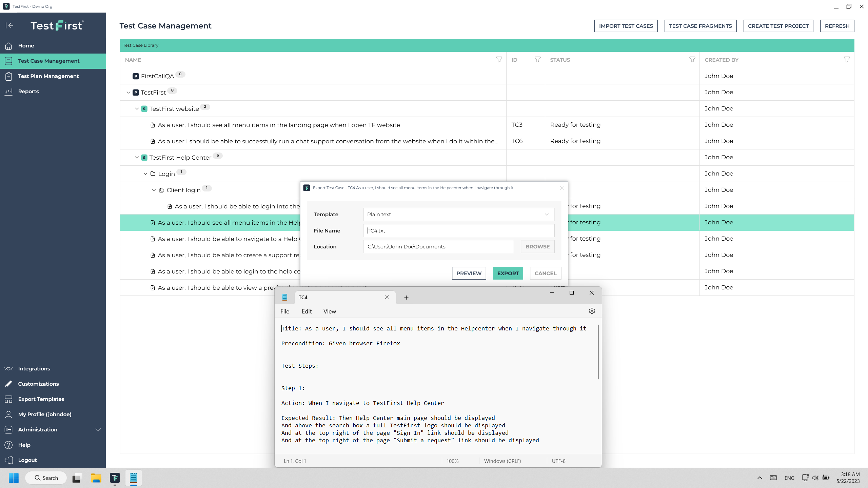This screenshot has height=488, width=868.
Task: Open filter icon on Status column
Action: [x=692, y=59]
